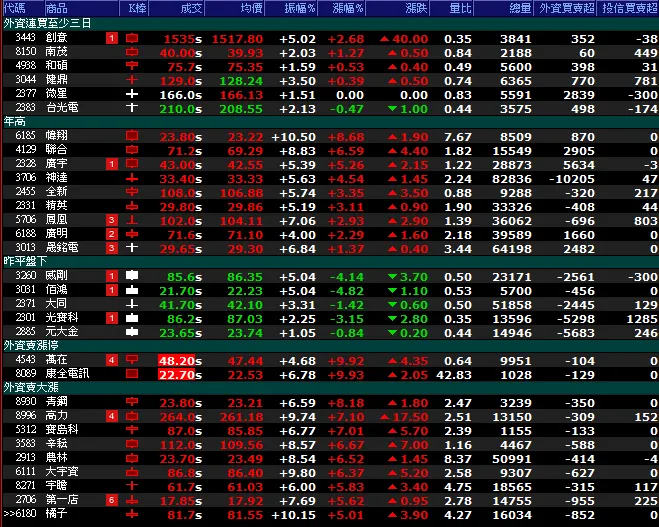The height and width of the screenshot is (527, 659).
Task: Select the K-bar icon for 2371 大同
Action: coord(132,305)
